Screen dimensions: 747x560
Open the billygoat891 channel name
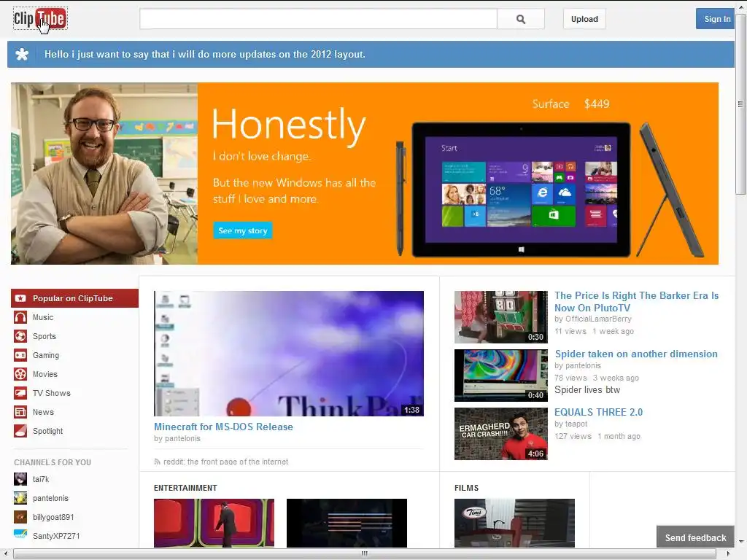pyautogui.click(x=53, y=517)
